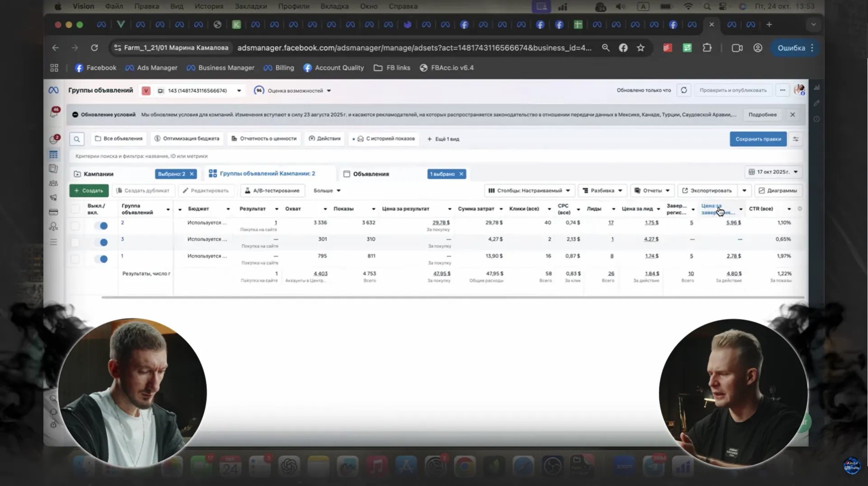Open the charts icon in right side rail

tap(816, 88)
